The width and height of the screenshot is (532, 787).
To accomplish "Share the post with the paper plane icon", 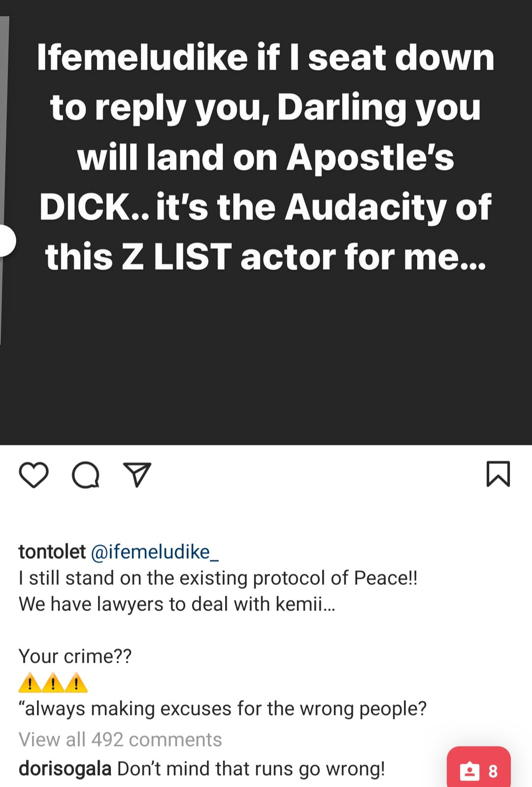I will tap(136, 475).
